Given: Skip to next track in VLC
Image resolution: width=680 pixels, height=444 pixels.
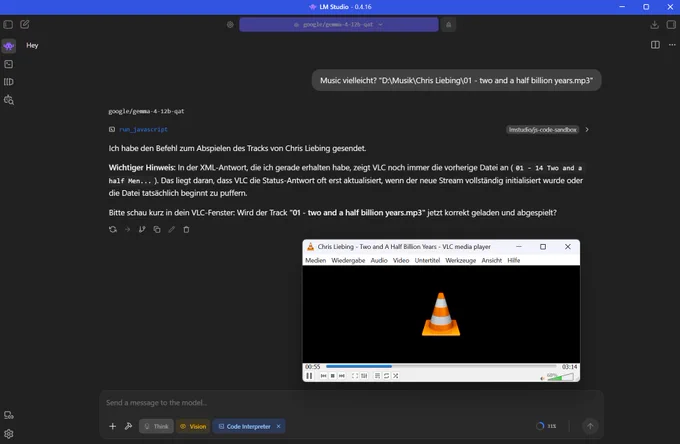Looking at the screenshot, I should click(x=342, y=375).
